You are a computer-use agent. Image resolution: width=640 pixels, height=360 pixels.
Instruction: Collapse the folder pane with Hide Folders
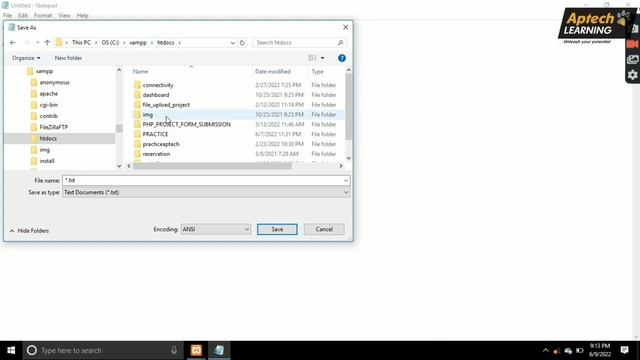[29, 231]
